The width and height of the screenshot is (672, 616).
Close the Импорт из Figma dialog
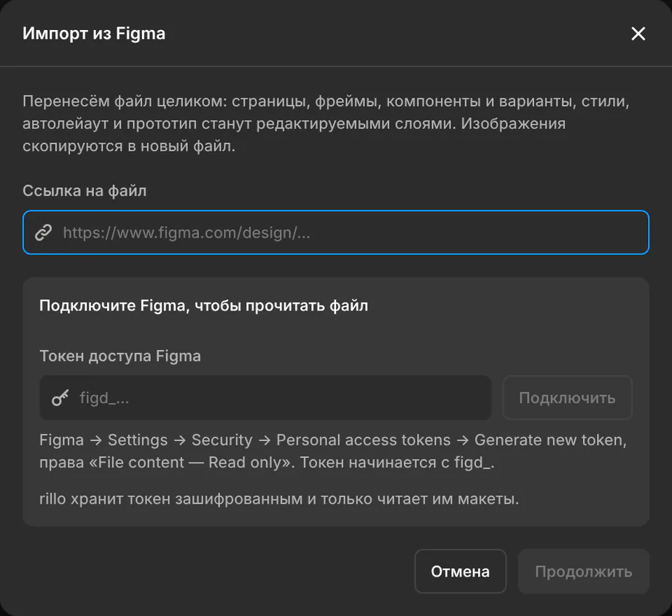(638, 34)
